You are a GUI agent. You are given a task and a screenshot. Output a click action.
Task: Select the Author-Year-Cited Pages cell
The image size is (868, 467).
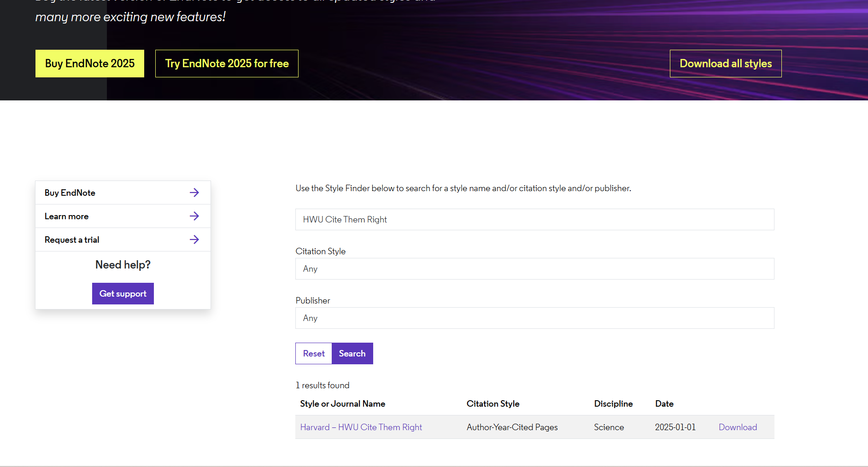512,427
